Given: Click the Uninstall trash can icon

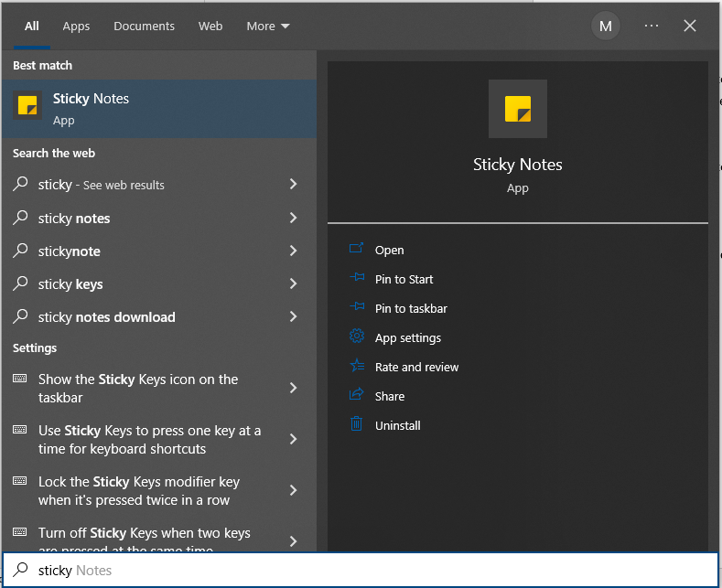Looking at the screenshot, I should point(357,425).
